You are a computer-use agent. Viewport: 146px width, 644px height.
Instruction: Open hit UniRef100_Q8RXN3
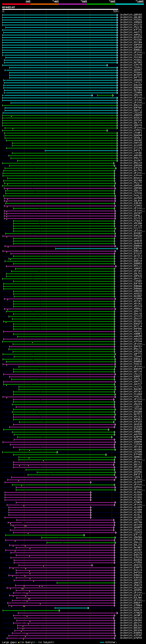[x=131, y=15]
